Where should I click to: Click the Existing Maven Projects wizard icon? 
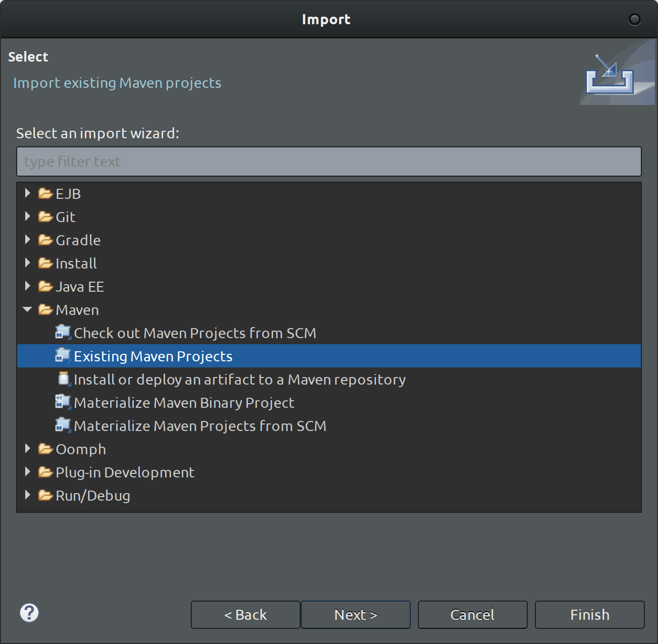pyautogui.click(x=63, y=356)
